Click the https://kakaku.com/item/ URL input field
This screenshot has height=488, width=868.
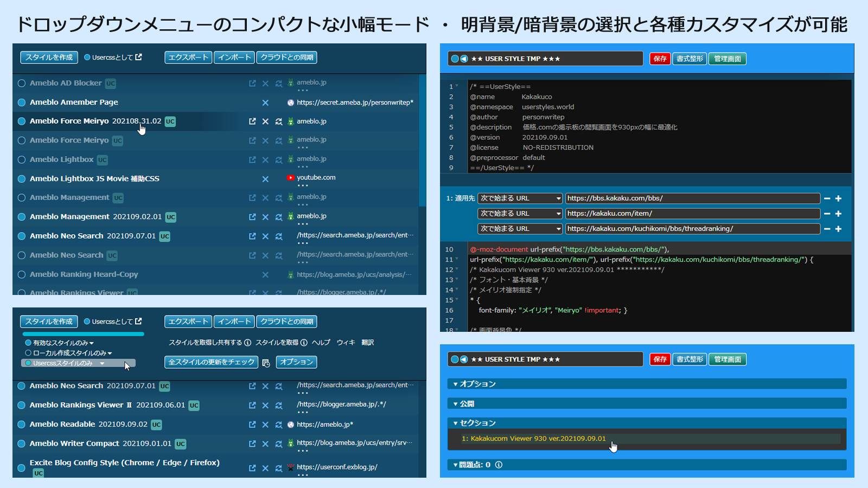(x=692, y=214)
